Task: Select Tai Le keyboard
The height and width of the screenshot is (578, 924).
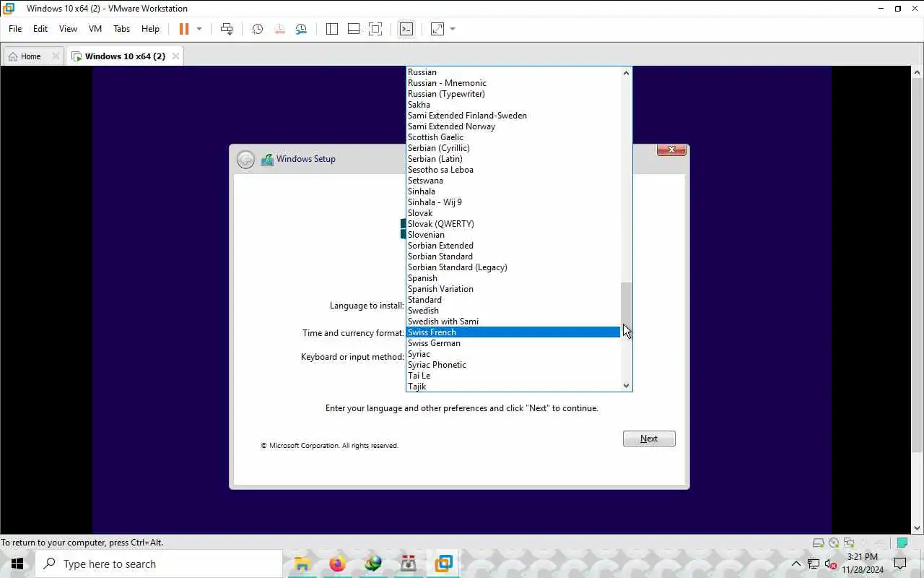Action: [513, 376]
